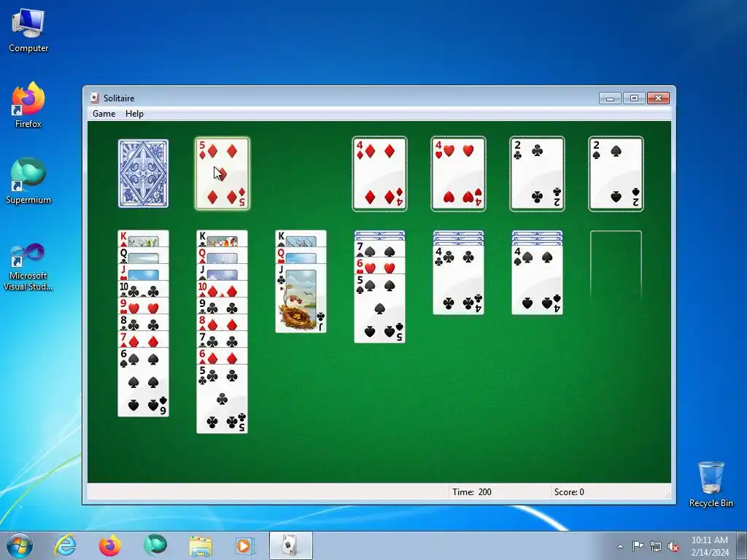The width and height of the screenshot is (747, 560).
Task: Select the 8 of clubs in first column
Action: click(144, 323)
